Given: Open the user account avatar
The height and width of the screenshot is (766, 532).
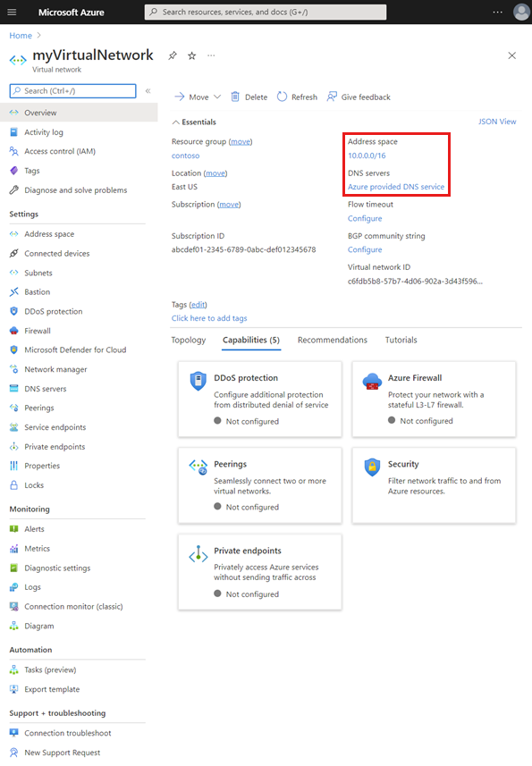Looking at the screenshot, I should pos(521,13).
